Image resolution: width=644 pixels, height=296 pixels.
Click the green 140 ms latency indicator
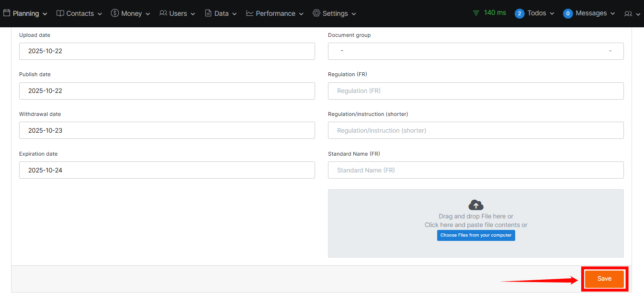click(489, 13)
